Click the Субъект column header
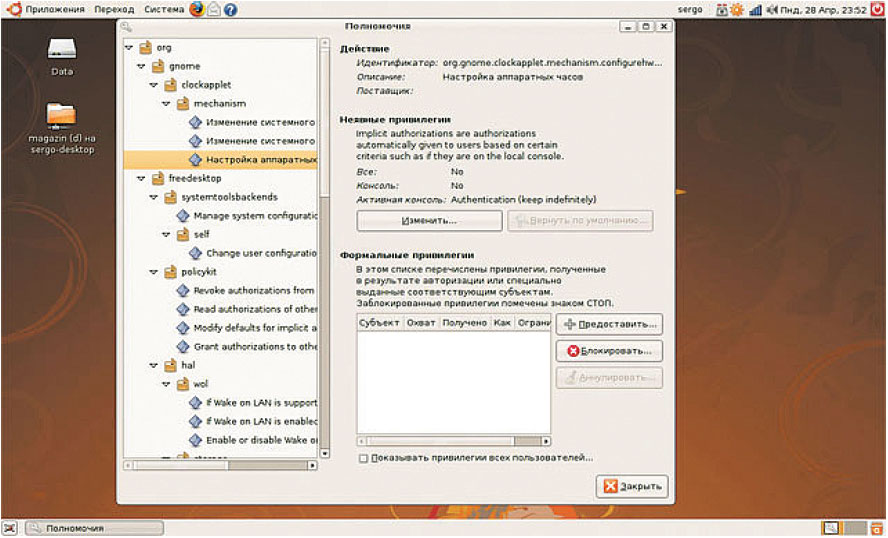The image size is (888, 538). (x=379, y=323)
